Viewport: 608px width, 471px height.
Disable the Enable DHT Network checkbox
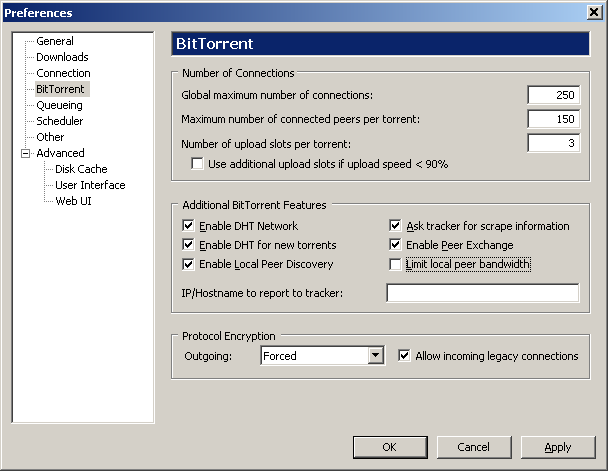click(189, 227)
